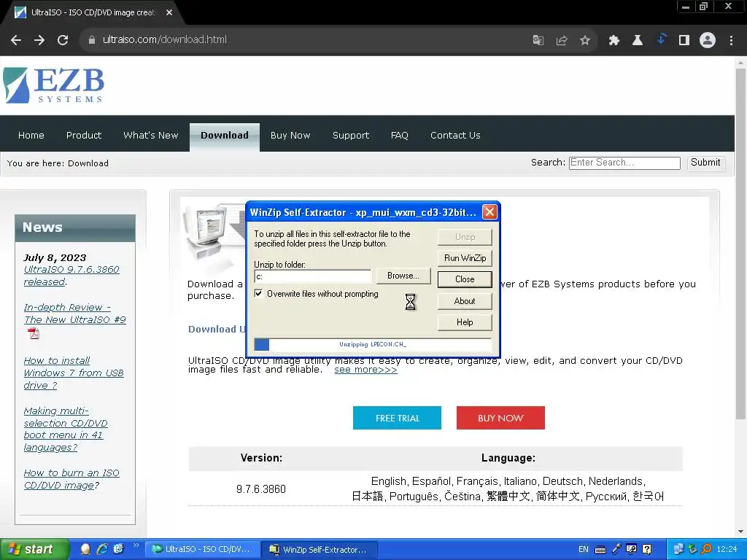Click Help in WinZip Self-Extractor
747x560 pixels.
click(x=465, y=322)
